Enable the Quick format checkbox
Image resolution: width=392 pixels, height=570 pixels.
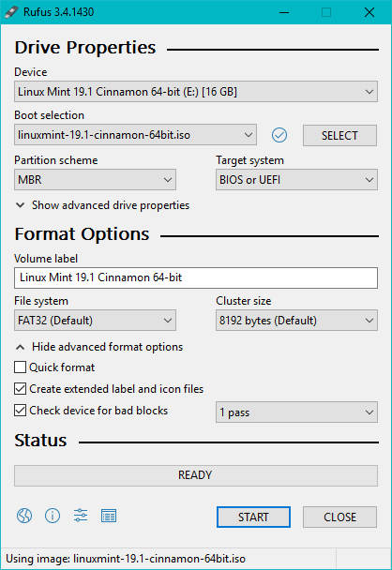20,367
